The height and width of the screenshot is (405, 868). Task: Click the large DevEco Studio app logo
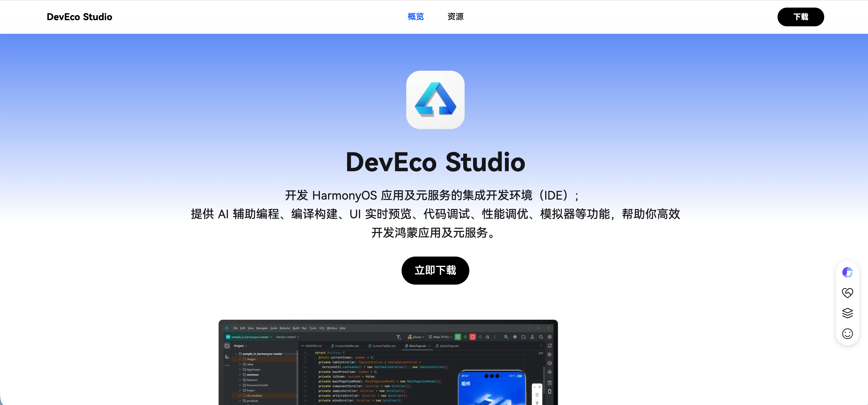tap(435, 100)
